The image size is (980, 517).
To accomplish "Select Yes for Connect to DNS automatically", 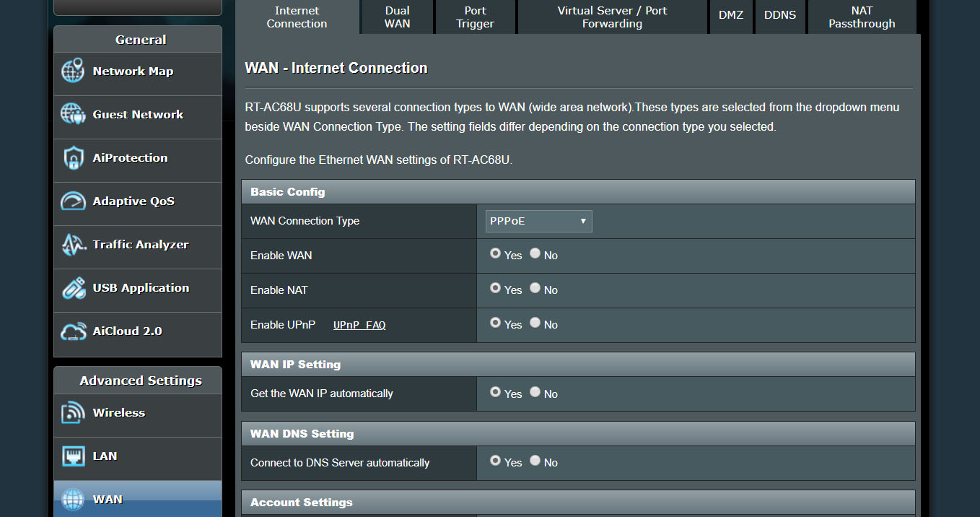I will coord(495,461).
